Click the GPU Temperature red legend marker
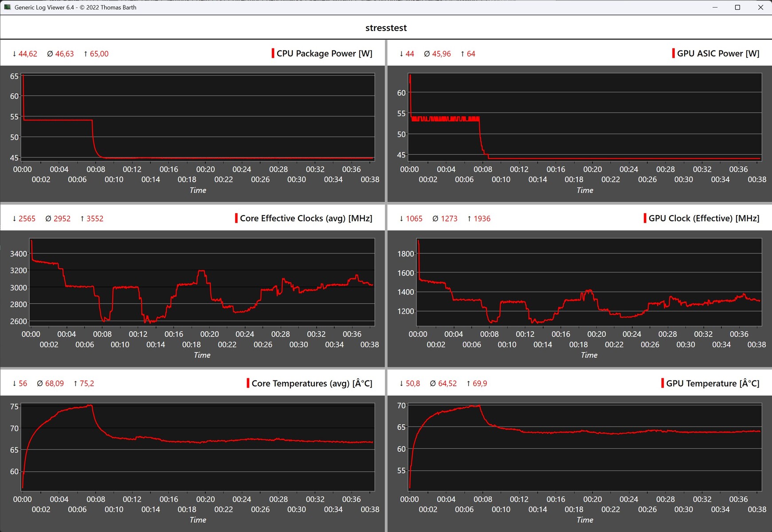This screenshot has height=532, width=772. tap(662, 383)
